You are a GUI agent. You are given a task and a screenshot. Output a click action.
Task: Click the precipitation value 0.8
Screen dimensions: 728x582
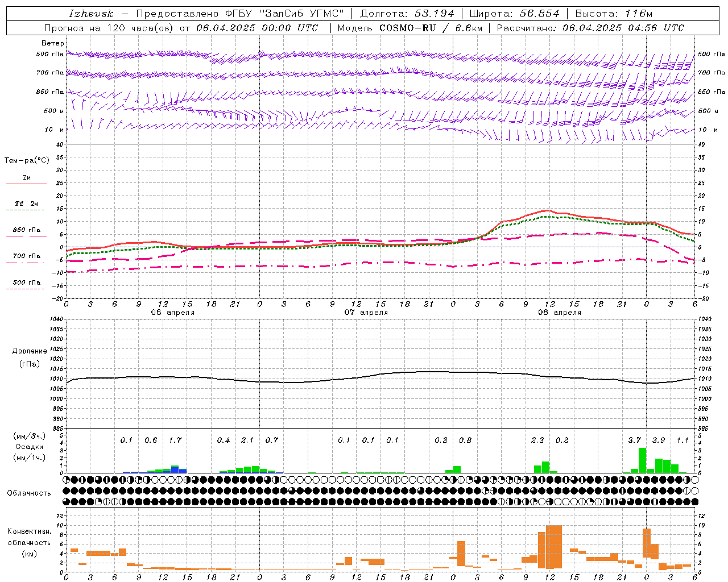pyautogui.click(x=465, y=440)
